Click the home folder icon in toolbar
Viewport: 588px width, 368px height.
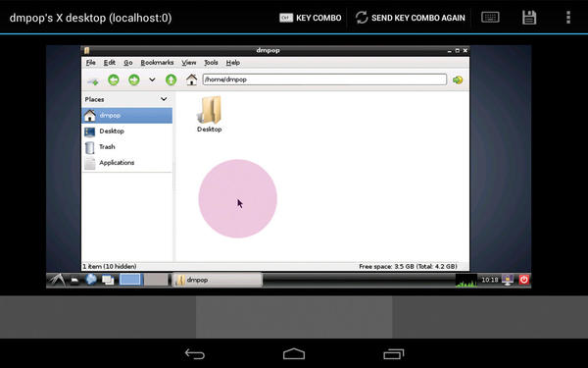(x=191, y=79)
